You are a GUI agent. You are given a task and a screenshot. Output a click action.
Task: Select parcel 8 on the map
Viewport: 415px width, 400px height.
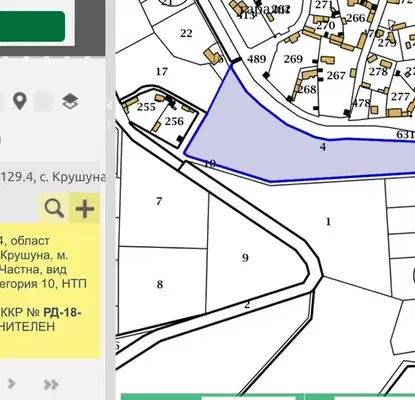click(x=160, y=285)
